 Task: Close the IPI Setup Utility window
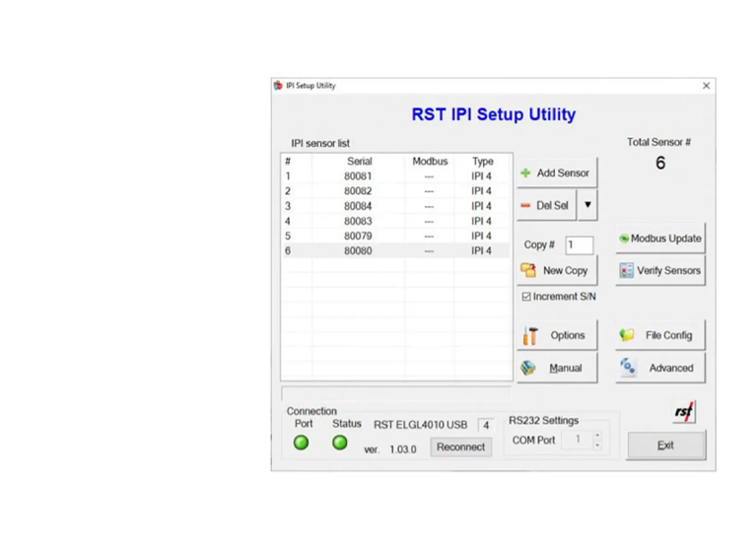pyautogui.click(x=706, y=86)
